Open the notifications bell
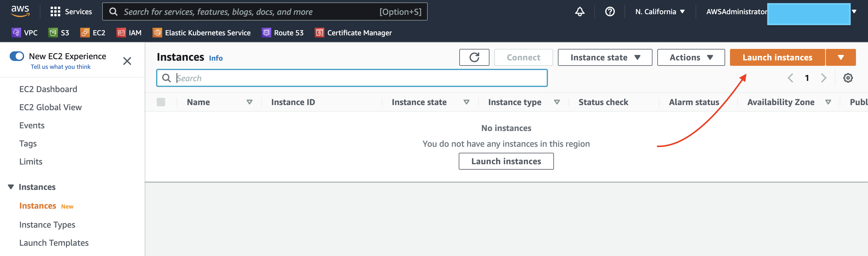Image resolution: width=868 pixels, height=256 pixels. pyautogui.click(x=580, y=11)
